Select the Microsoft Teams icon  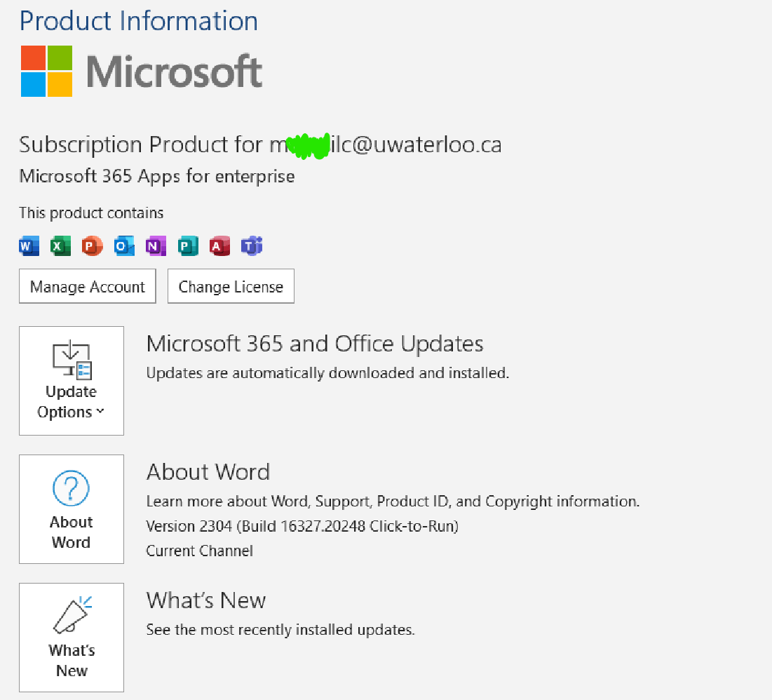(251, 246)
